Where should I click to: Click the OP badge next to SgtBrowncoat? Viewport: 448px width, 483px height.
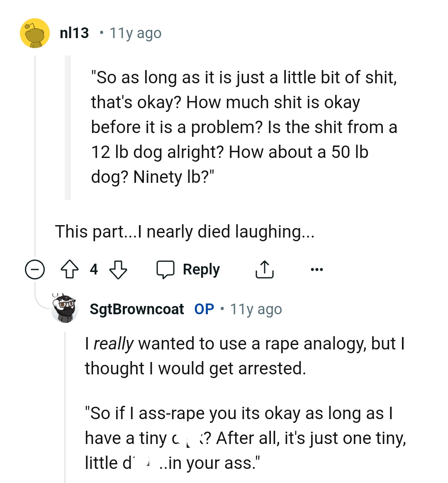click(204, 309)
